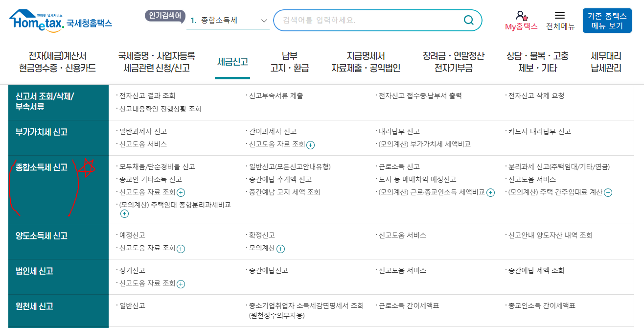Click the 기존 홈택스 메뉴 보기 button
The height and width of the screenshot is (328, 644).
coord(607,20)
